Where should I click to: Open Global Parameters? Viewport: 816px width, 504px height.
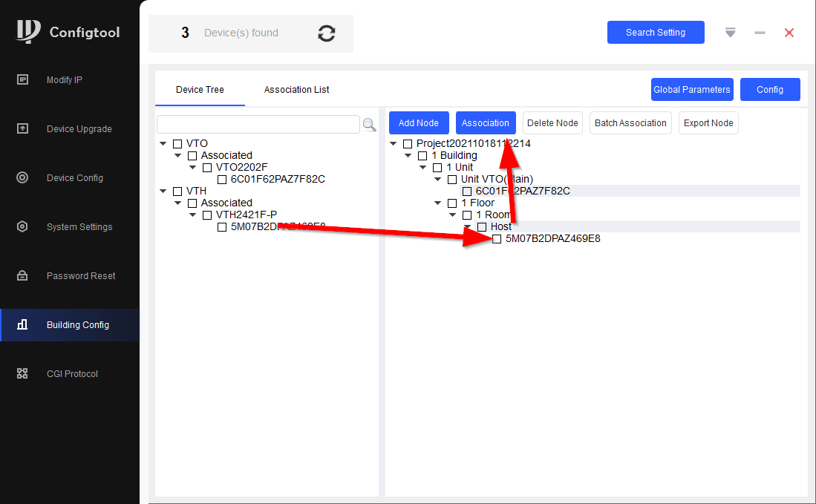click(692, 90)
